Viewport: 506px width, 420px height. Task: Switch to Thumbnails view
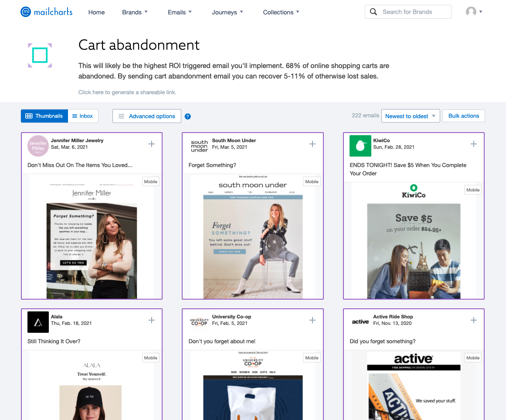[44, 116]
